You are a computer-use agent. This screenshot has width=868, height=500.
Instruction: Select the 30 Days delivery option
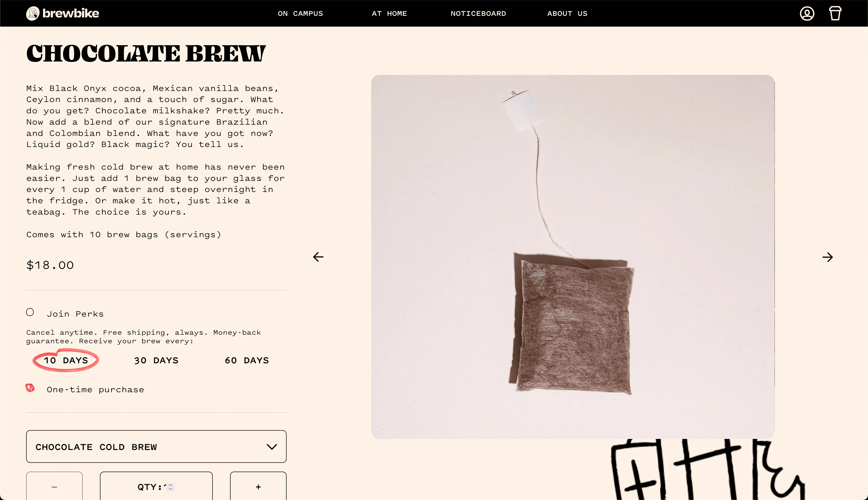tap(156, 360)
